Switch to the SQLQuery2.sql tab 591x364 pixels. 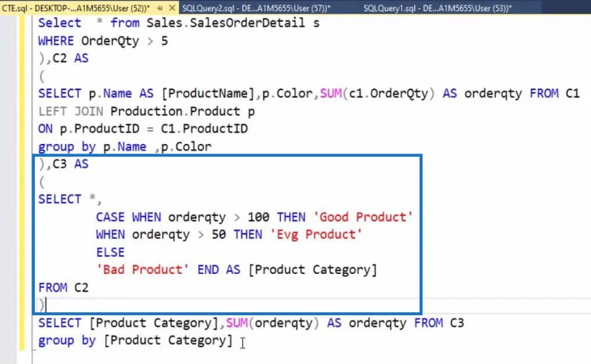(x=256, y=8)
